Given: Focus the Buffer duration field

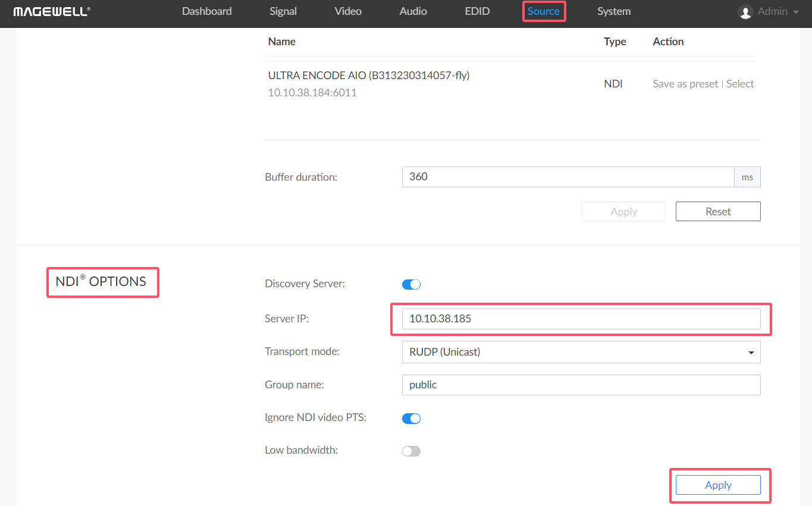Looking at the screenshot, I should click(568, 177).
